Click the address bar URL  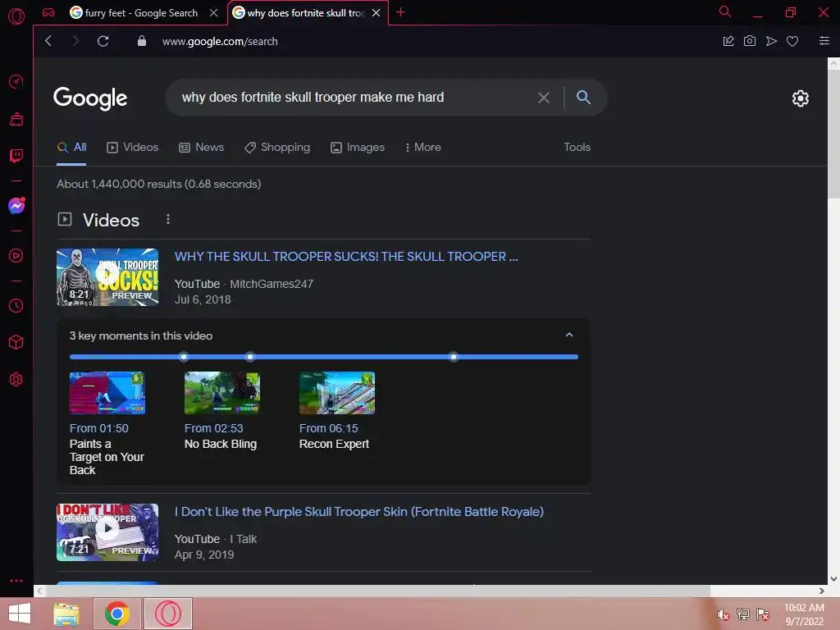click(x=220, y=41)
